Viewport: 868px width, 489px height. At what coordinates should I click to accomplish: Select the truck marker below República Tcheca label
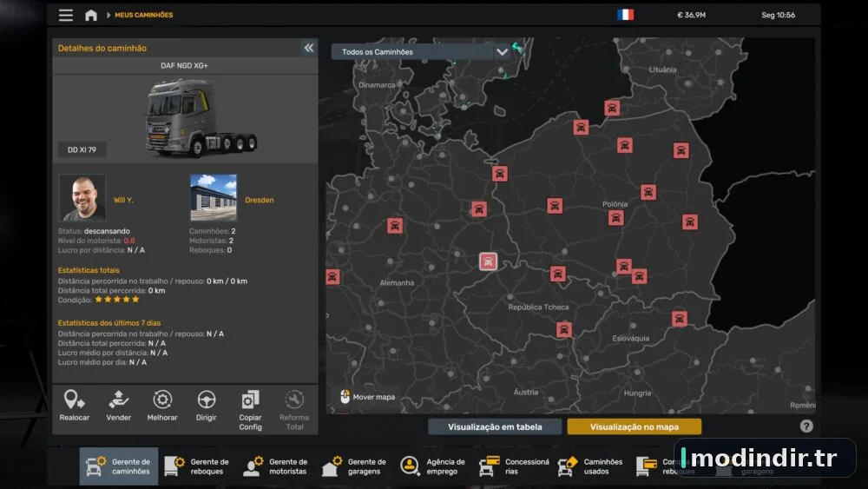pos(563,330)
